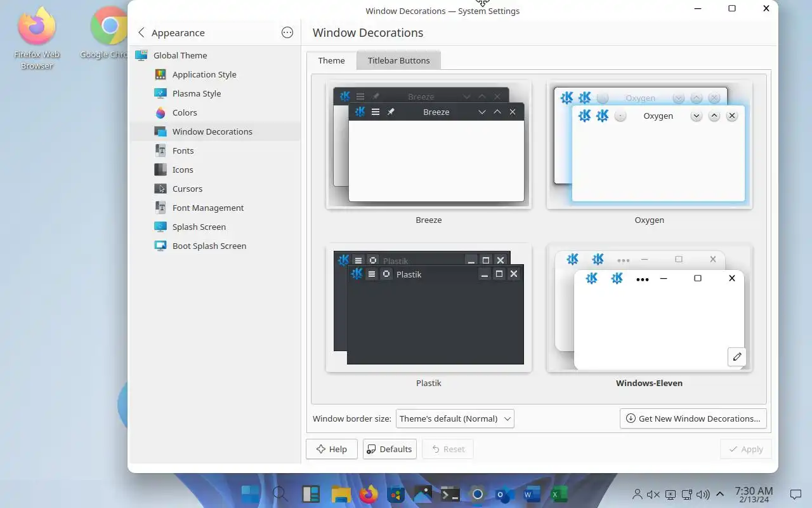Open Window border size dropdown
This screenshot has height=508, width=812.
pos(455,418)
